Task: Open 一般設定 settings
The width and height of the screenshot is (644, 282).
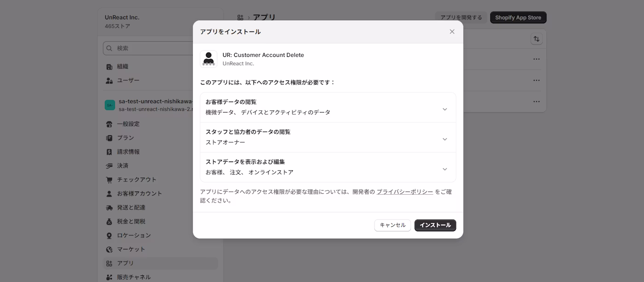Action: (x=160, y=124)
